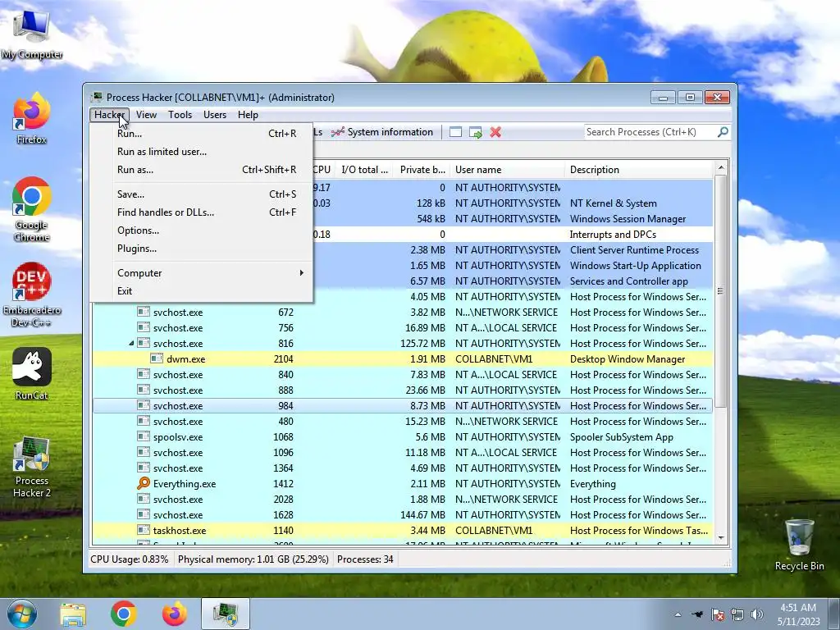Open Embarcadero Dev-C++ desktop shortcut
Viewport: 840px width, 630px height.
32,294
